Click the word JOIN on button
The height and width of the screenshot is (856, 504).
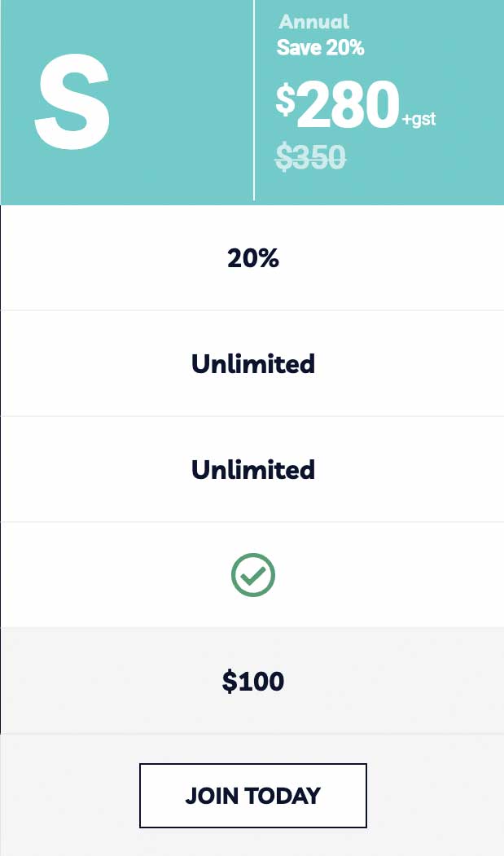coord(212,796)
